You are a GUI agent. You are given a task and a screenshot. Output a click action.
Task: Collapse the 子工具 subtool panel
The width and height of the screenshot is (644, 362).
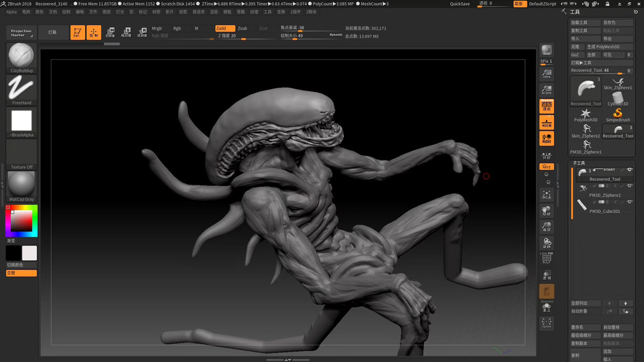579,163
